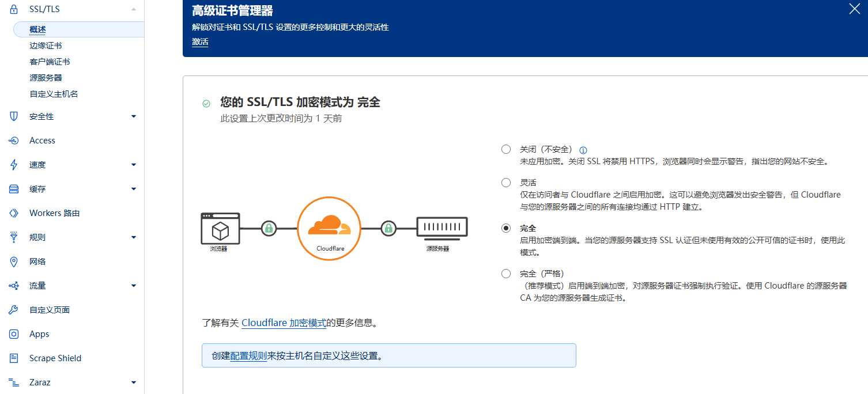Image resolution: width=868 pixels, height=394 pixels.
Task: Open the Access menu item
Action: [x=42, y=141]
